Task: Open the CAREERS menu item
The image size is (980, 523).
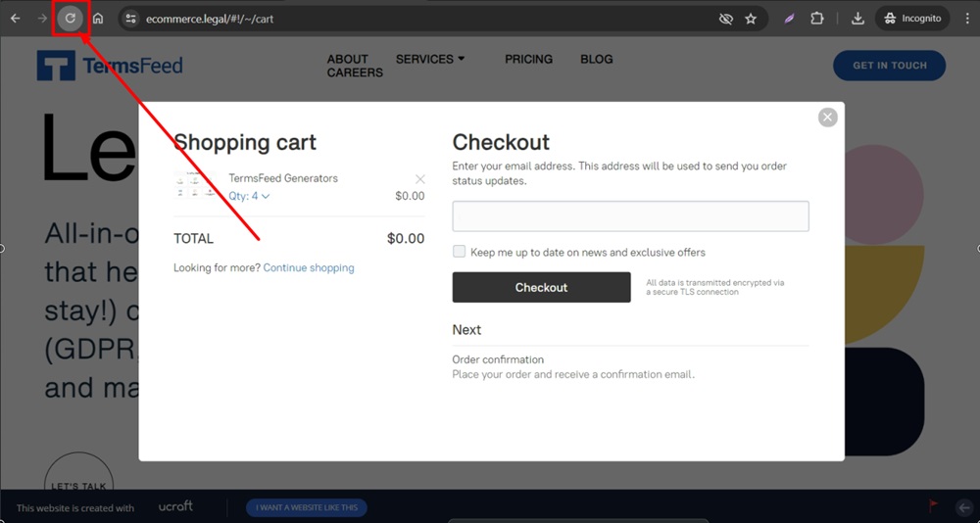Action: click(355, 73)
